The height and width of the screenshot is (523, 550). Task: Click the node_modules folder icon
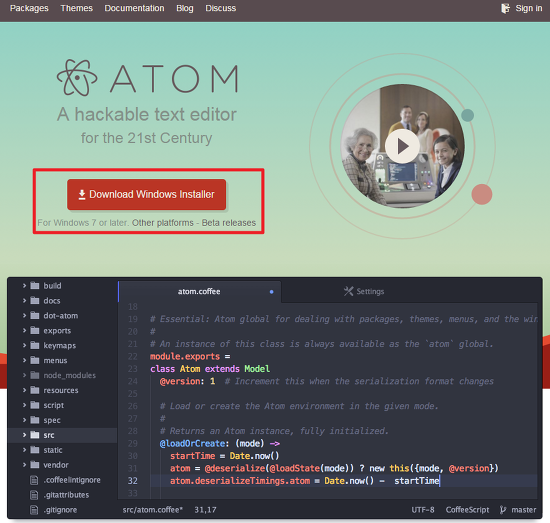[x=35, y=375]
